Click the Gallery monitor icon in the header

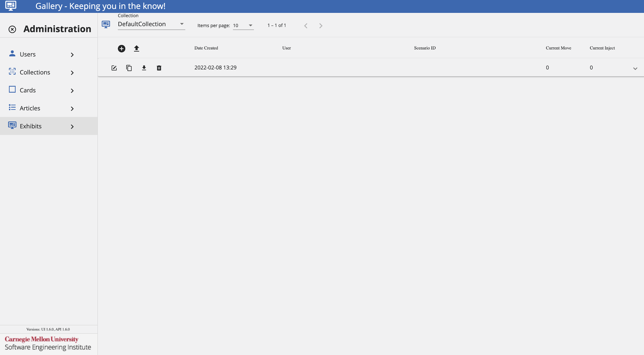[11, 6]
